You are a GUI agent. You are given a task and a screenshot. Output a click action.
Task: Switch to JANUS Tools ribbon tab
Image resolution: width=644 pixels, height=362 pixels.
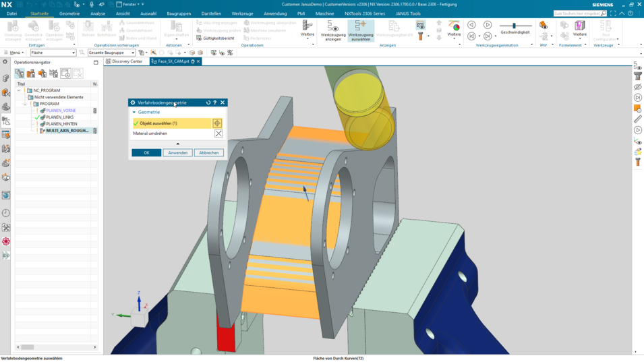click(408, 13)
